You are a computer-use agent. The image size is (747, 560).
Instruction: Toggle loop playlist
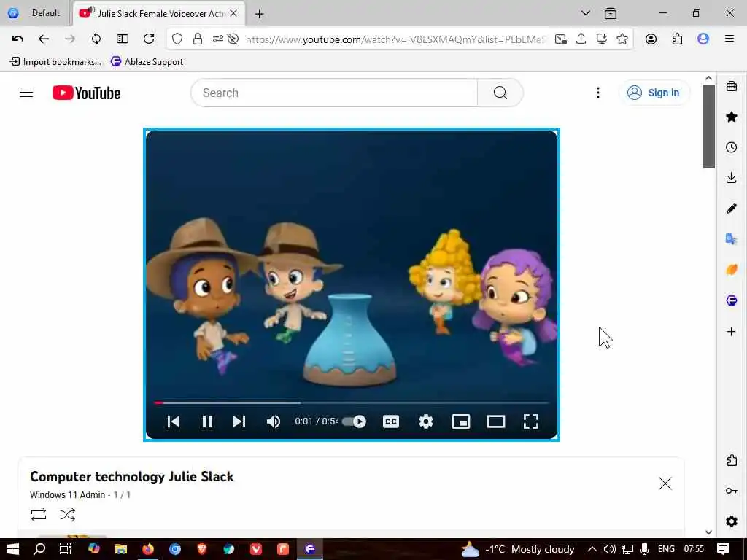pyautogui.click(x=39, y=515)
